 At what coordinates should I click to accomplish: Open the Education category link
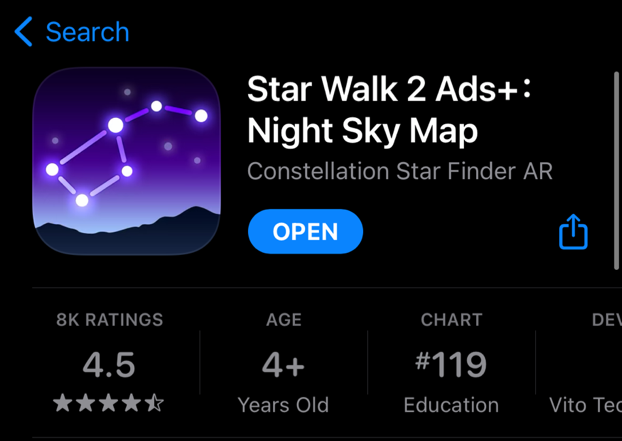click(451, 405)
